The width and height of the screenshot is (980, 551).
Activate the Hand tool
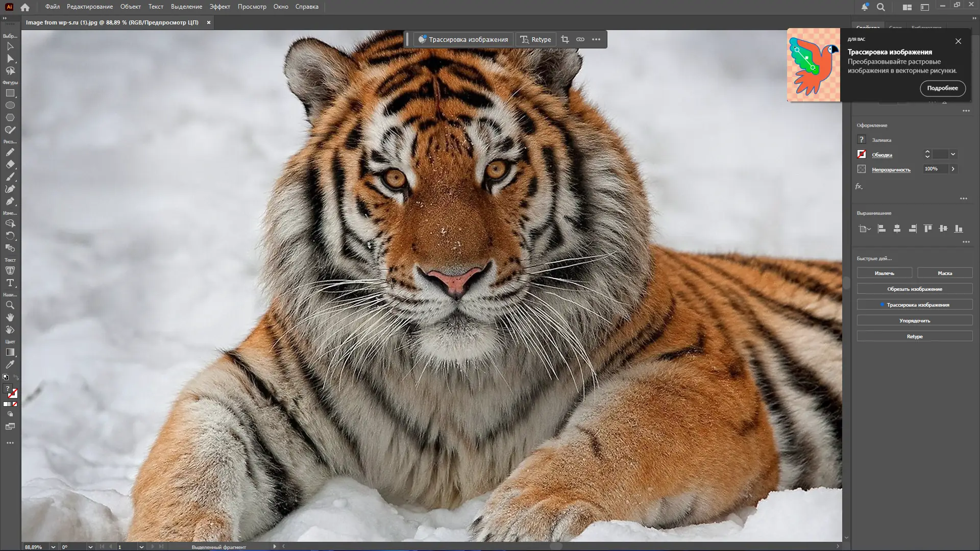pos(10,317)
